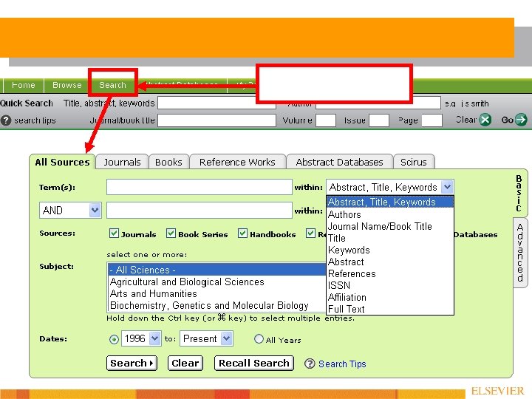The height and width of the screenshot is (399, 532).
Task: Toggle the partially hidden checkbox after Handbooks
Action: pyautogui.click(x=310, y=233)
